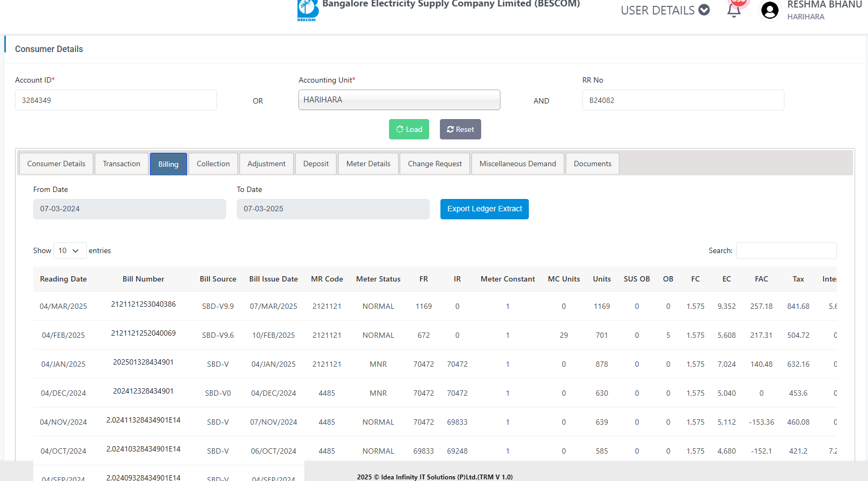
Task: Select bill number 202412328434901
Action: click(x=143, y=391)
